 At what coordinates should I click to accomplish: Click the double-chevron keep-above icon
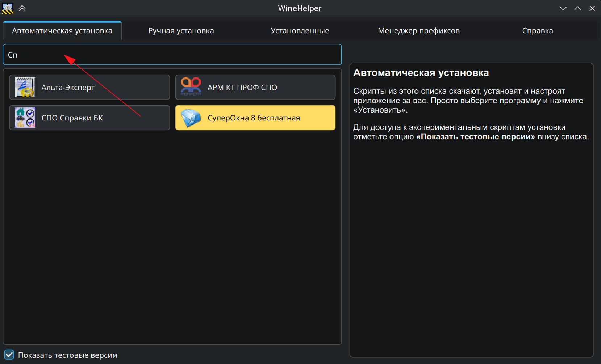[22, 8]
